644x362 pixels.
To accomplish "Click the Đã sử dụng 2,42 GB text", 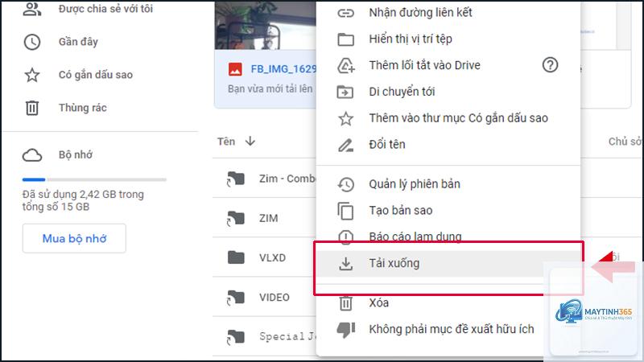I will [83, 200].
